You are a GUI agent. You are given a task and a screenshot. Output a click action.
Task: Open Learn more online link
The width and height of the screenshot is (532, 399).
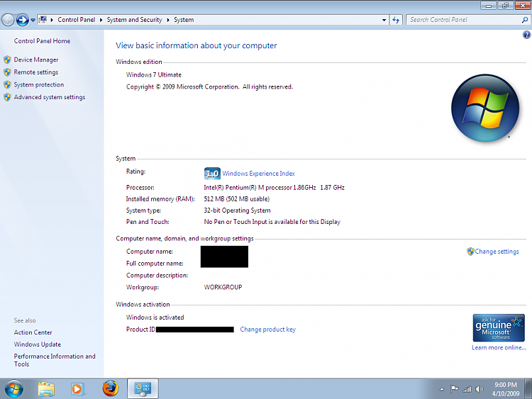click(x=499, y=347)
